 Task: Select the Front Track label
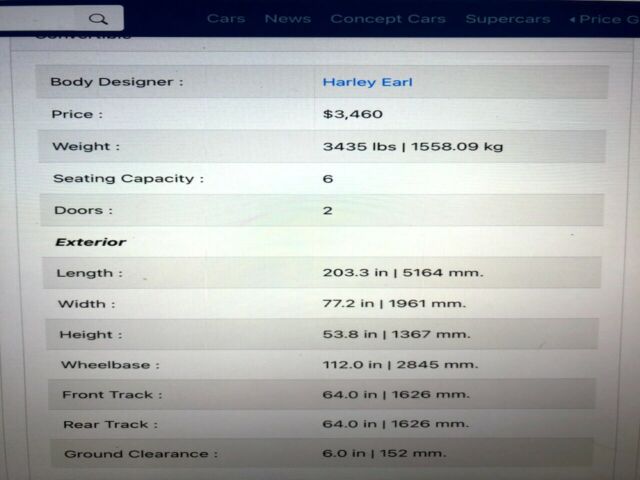[x=112, y=395]
